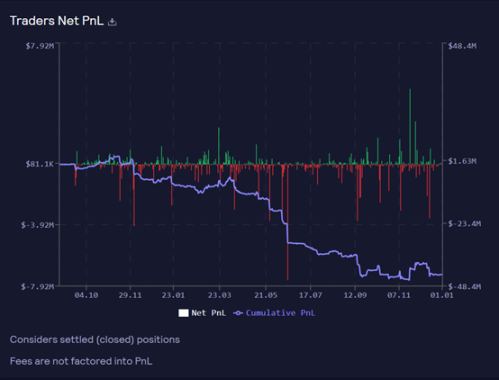
Task: Toggle the Net PnL legend series
Action: pyautogui.click(x=202, y=313)
